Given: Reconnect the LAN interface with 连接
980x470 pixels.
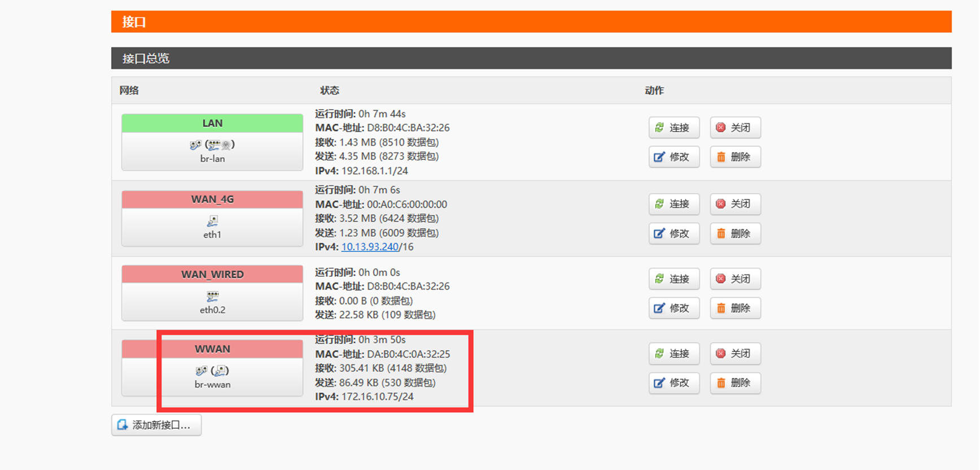Looking at the screenshot, I should [x=673, y=128].
